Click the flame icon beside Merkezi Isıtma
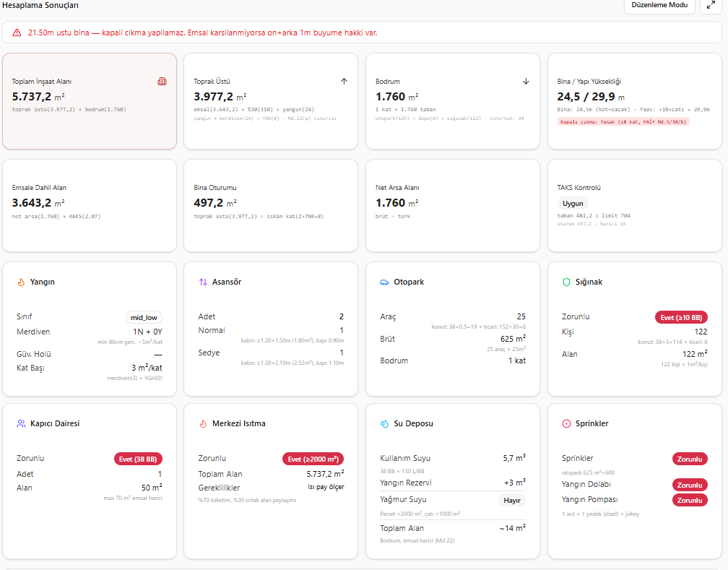The image size is (728, 570). (x=203, y=423)
